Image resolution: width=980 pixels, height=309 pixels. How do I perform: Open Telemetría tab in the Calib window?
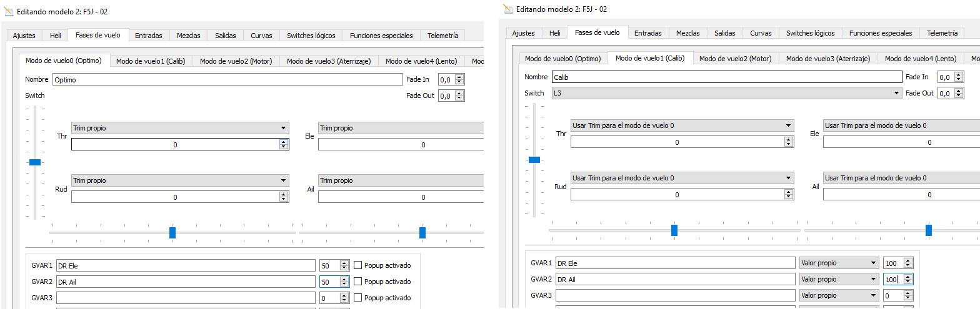(942, 33)
